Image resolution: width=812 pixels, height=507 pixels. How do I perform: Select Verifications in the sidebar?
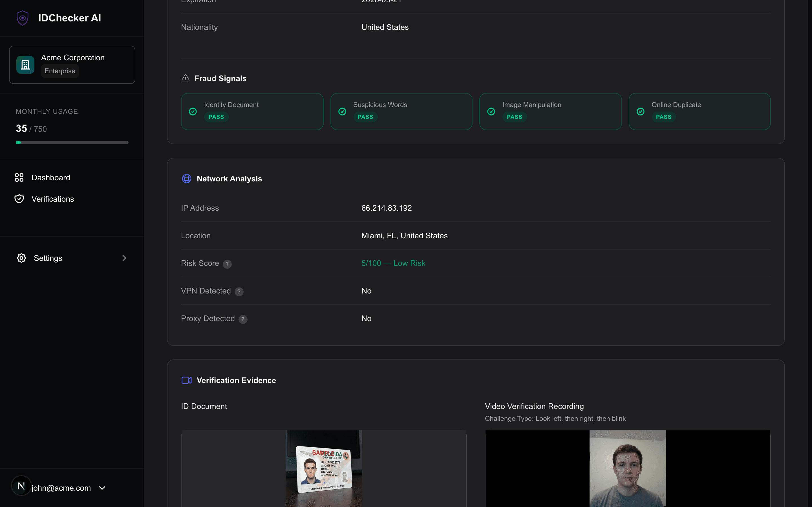click(53, 199)
